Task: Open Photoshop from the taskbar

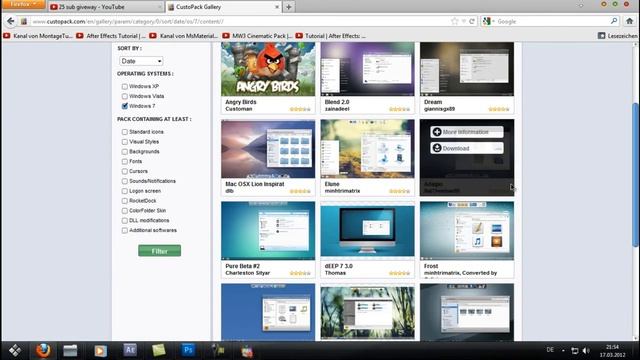Action: point(188,350)
